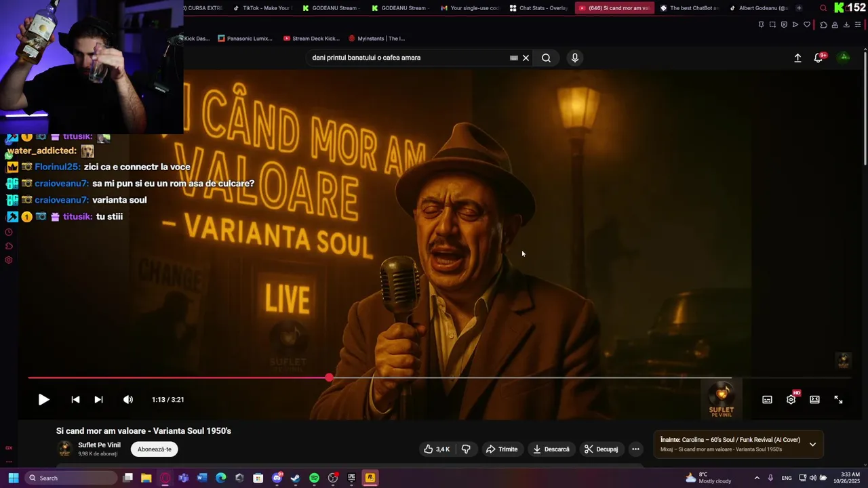The width and height of the screenshot is (868, 488).
Task: Open Spotify from the taskbar
Action: tap(314, 478)
